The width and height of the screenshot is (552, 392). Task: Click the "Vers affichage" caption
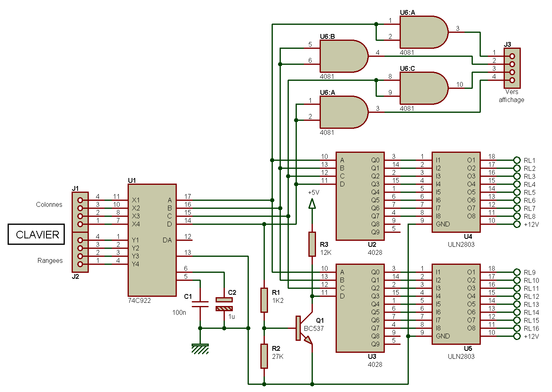pyautogui.click(x=511, y=96)
